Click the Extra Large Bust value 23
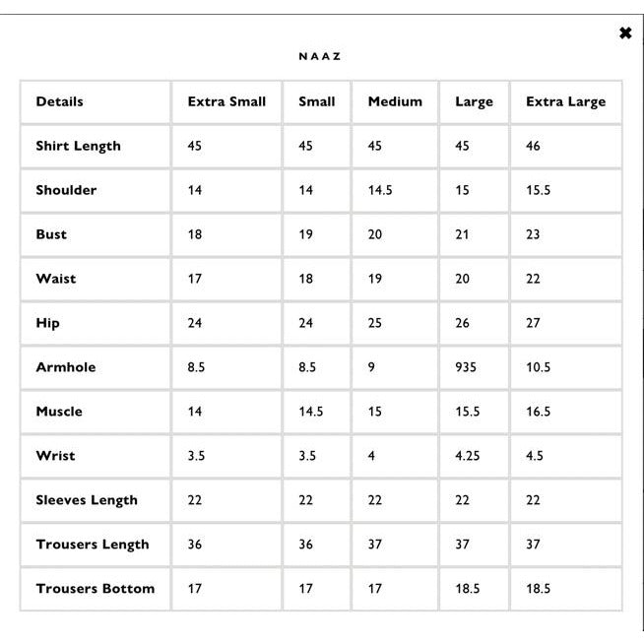The width and height of the screenshot is (644, 644). coord(533,234)
